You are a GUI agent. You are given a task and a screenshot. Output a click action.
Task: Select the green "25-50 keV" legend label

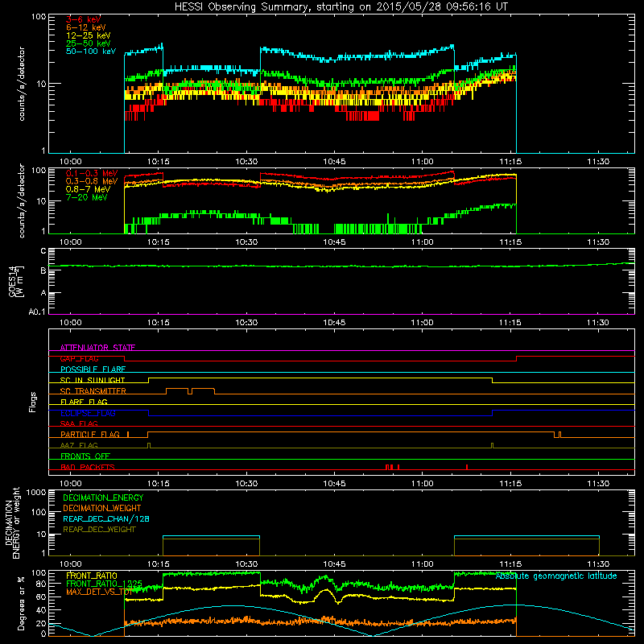(x=88, y=43)
